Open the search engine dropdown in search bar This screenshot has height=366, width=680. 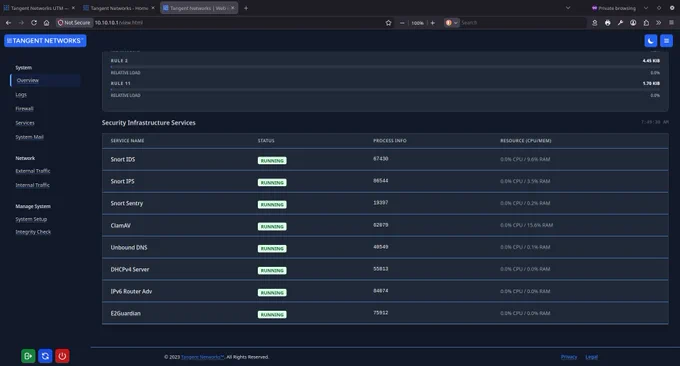(x=451, y=23)
